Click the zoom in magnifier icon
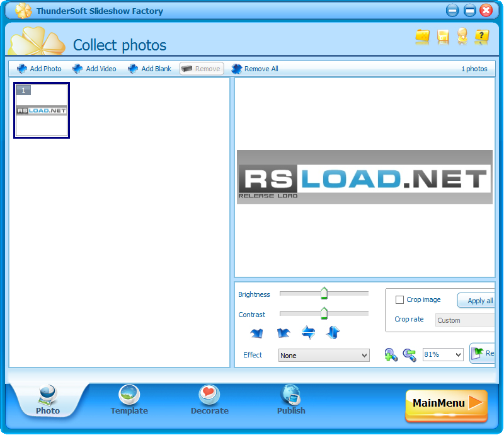Viewport: 504px width, 435px height. point(391,355)
